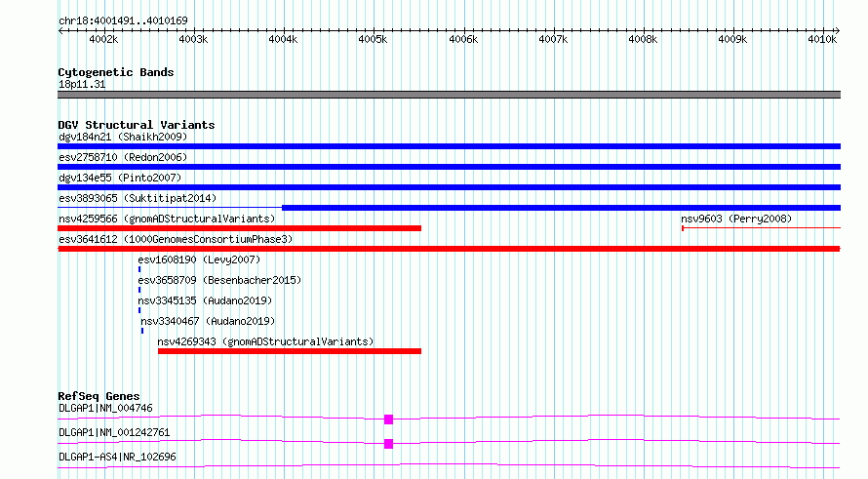Open DLGAP1|NM_001242761 gene label
This screenshot has width=868, height=479.
pos(114,432)
